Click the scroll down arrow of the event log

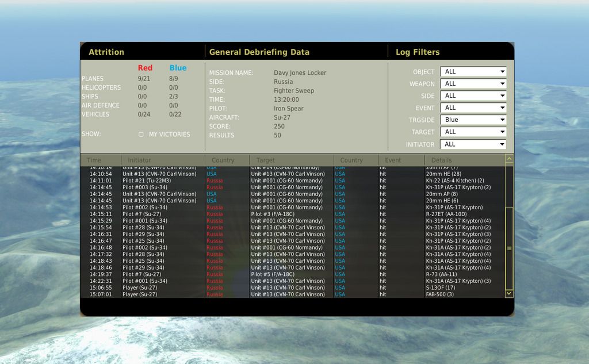(x=509, y=293)
